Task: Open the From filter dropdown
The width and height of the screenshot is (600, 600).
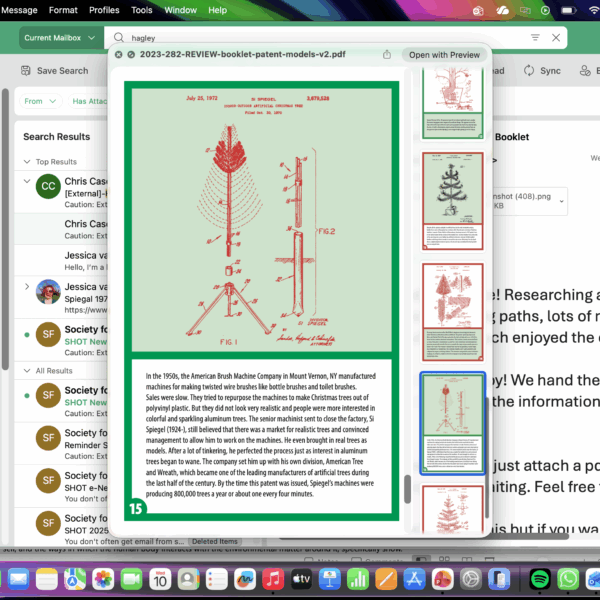Action: (39, 101)
